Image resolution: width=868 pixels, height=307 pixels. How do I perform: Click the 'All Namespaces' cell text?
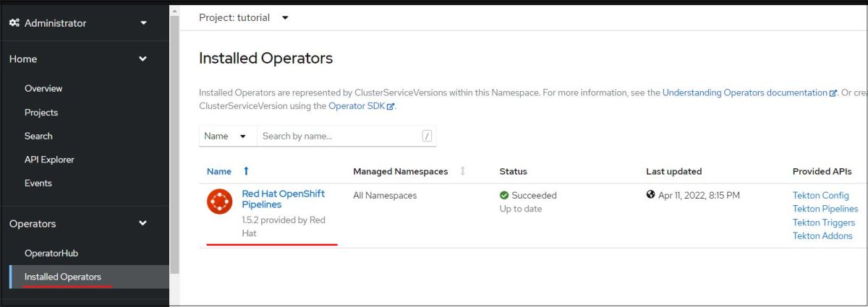coord(385,195)
